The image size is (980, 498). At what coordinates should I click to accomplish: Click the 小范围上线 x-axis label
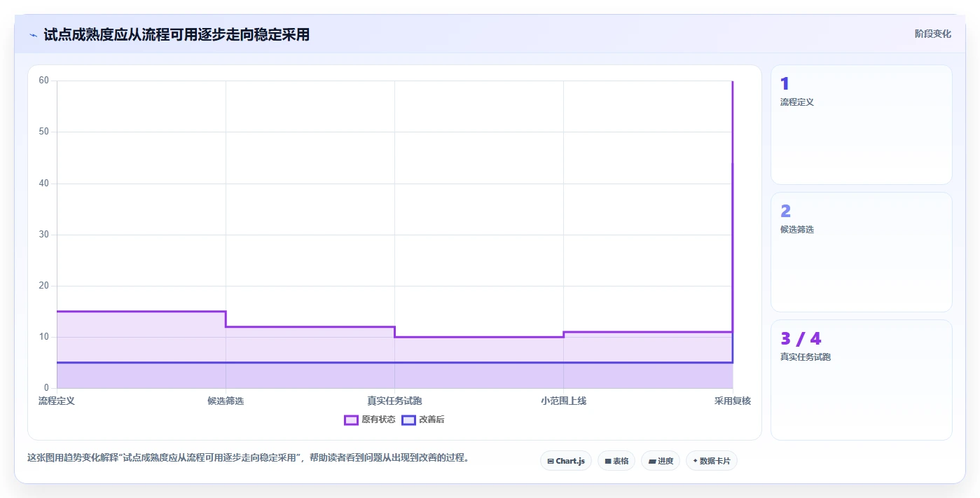tap(563, 401)
